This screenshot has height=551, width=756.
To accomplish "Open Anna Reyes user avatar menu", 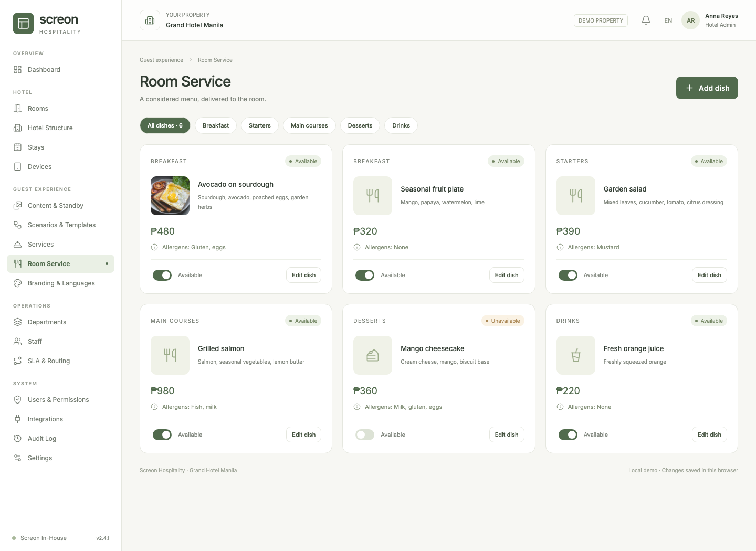I will click(691, 20).
